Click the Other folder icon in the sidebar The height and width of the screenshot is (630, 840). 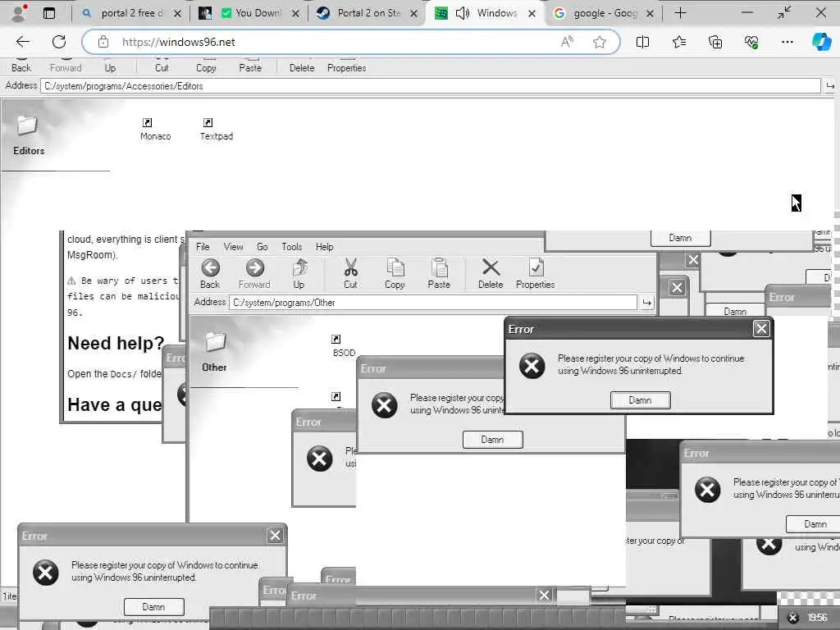[x=216, y=341]
